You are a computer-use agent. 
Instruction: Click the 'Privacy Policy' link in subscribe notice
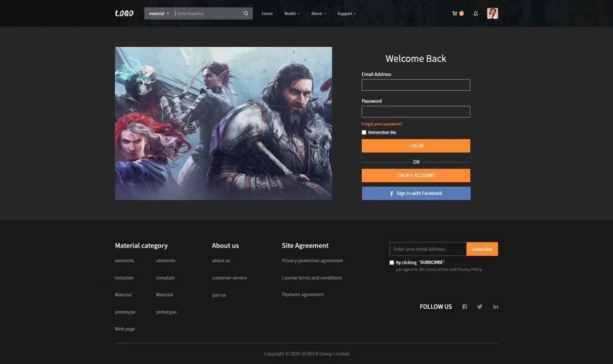tap(469, 270)
